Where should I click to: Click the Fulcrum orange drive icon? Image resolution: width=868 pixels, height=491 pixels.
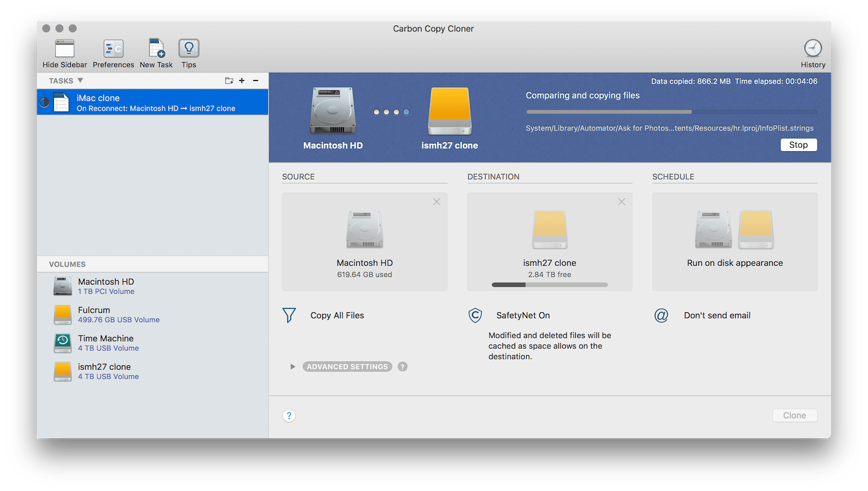click(x=63, y=315)
